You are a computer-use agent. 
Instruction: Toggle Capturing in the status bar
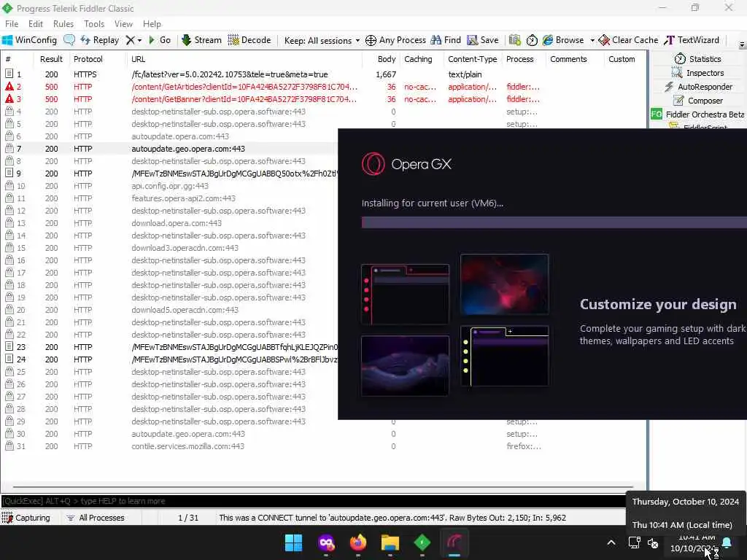tap(26, 518)
